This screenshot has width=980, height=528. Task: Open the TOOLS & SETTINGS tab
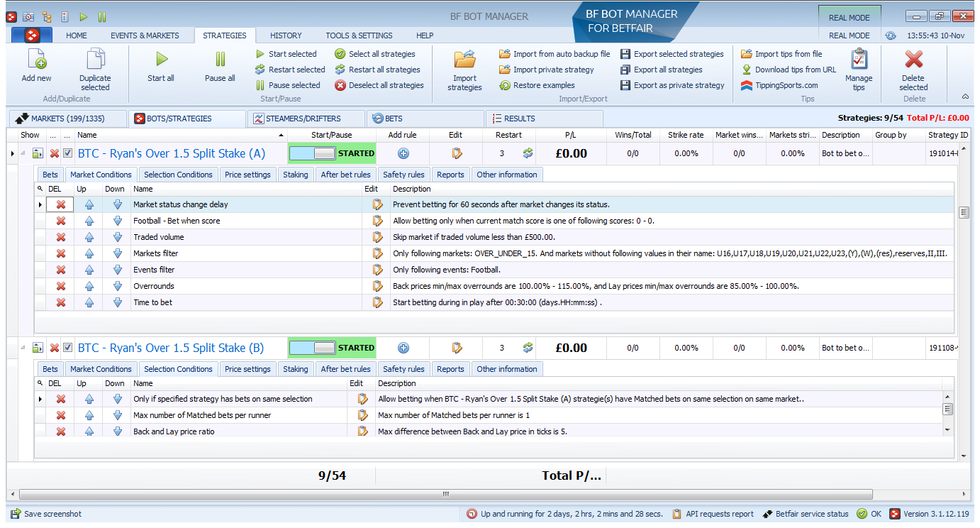coord(359,35)
